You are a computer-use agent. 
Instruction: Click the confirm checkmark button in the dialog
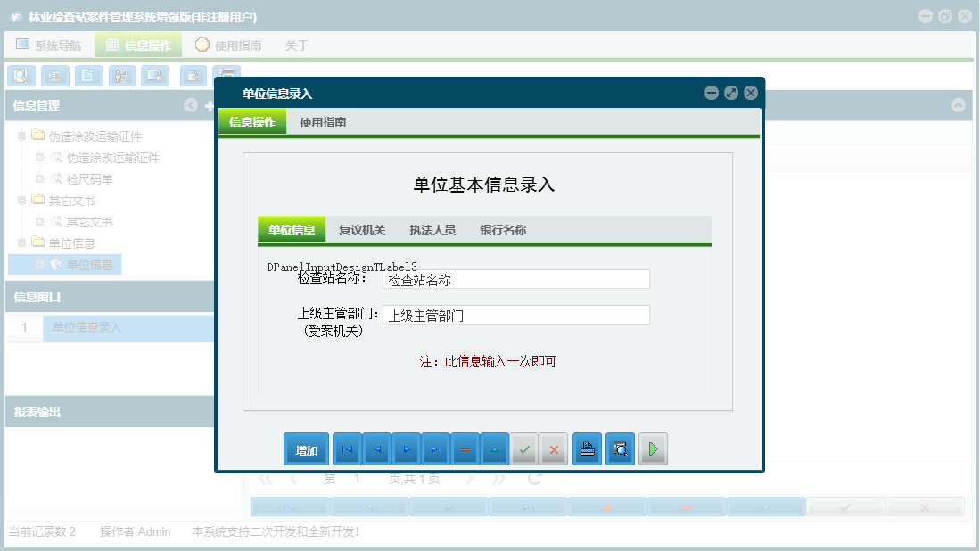(x=524, y=448)
